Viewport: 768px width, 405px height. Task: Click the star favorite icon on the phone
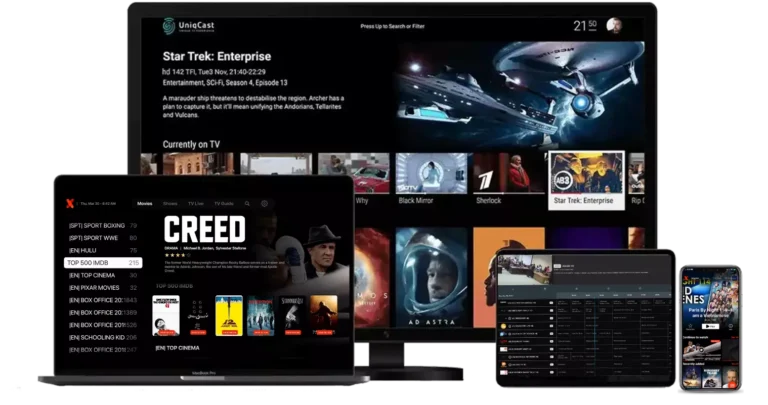coord(690,326)
